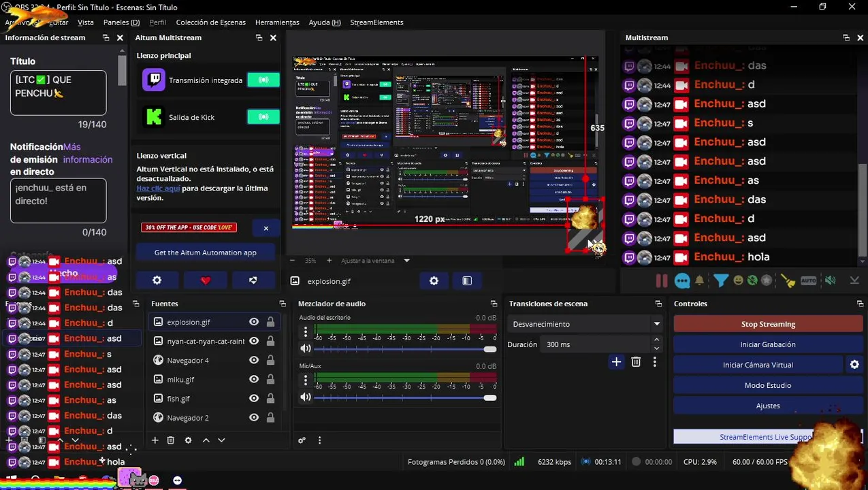868x490 pixels.
Task: Open the blue funnel filter icon
Action: [720, 280]
